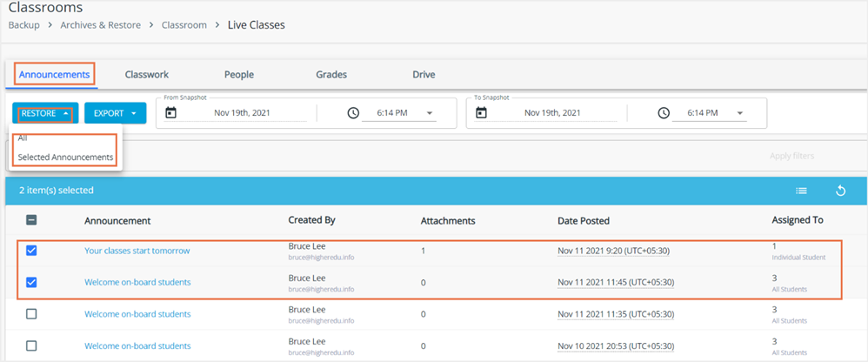The height and width of the screenshot is (362, 868).
Task: Click the list view icon in blue bar
Action: [801, 191]
